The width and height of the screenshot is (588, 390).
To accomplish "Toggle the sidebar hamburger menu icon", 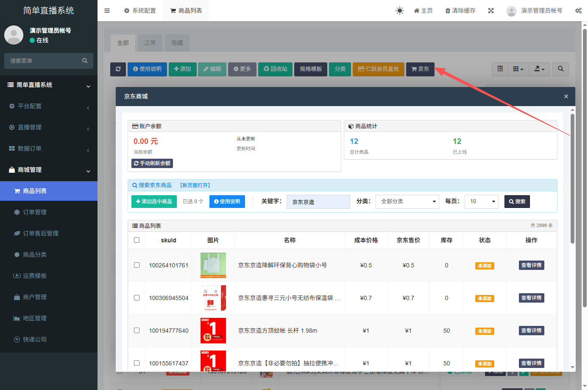I will pyautogui.click(x=107, y=11).
